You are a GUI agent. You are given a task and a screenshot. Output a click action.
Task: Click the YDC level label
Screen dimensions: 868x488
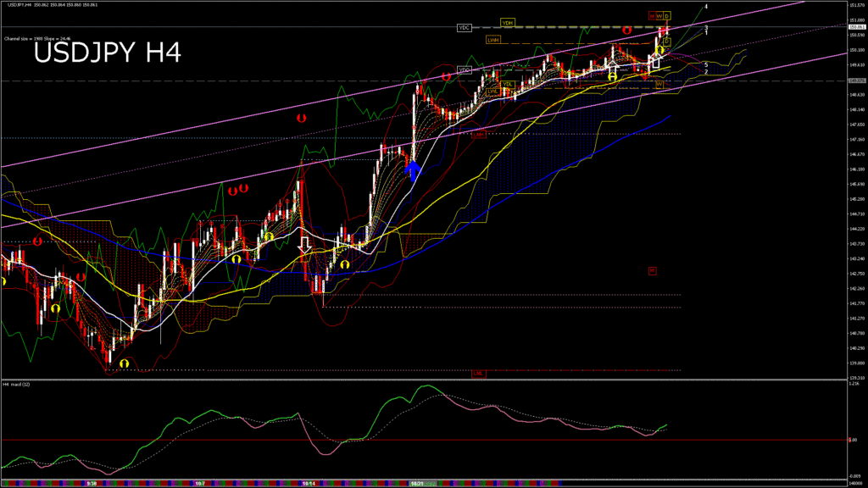(465, 28)
